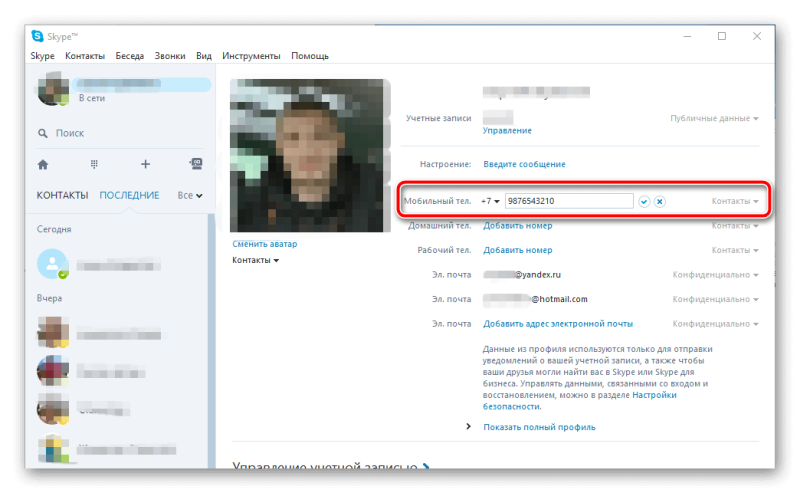The image size is (800, 493).
Task: Open the Home icon in sidebar
Action: [x=43, y=164]
